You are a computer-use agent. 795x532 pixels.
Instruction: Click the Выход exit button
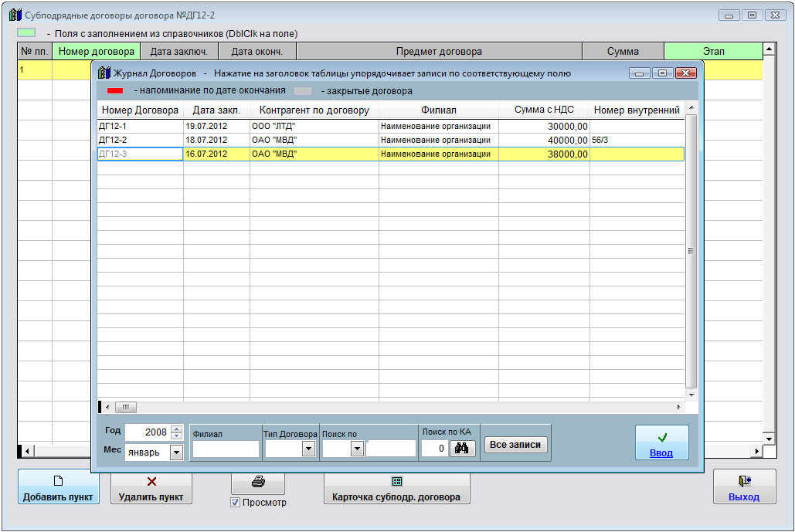tap(744, 487)
